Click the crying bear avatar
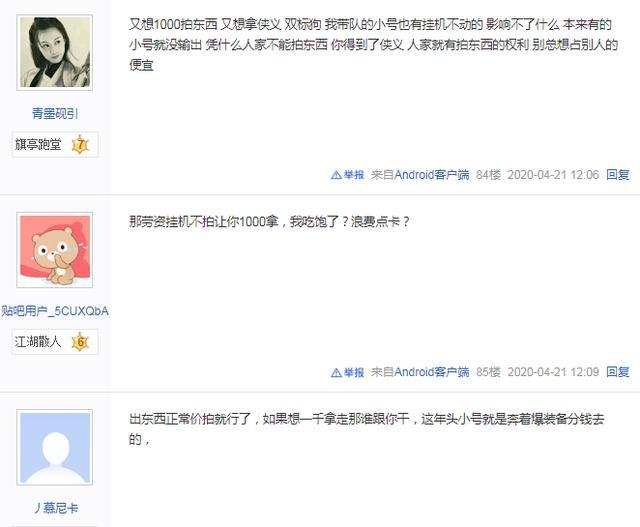Viewport: 640px width, 527px height. tap(55, 250)
